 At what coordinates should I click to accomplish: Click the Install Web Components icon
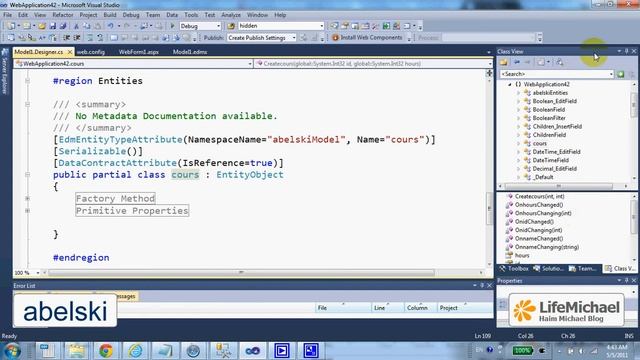pos(336,38)
